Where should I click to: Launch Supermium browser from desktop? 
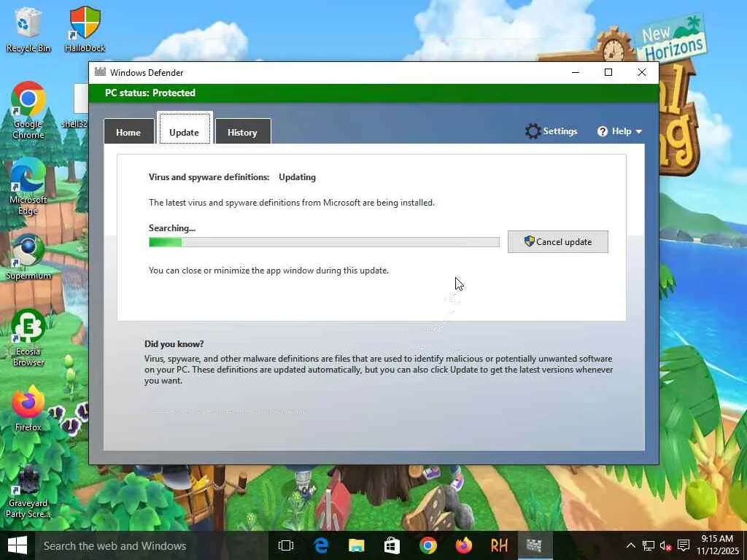point(28,257)
